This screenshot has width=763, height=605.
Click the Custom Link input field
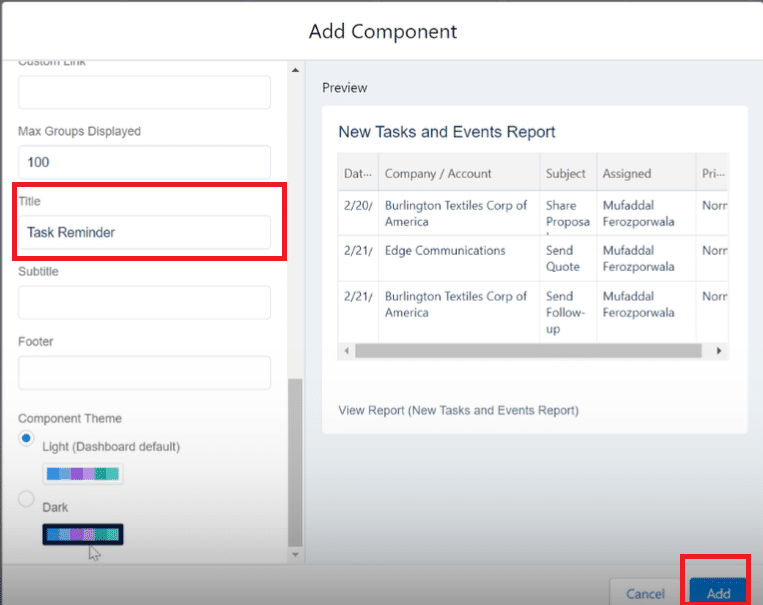(144, 92)
